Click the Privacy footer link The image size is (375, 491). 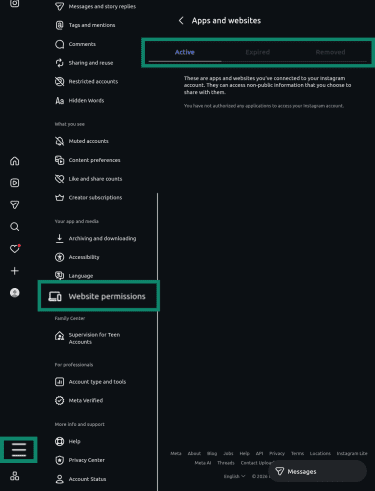tap(277, 453)
